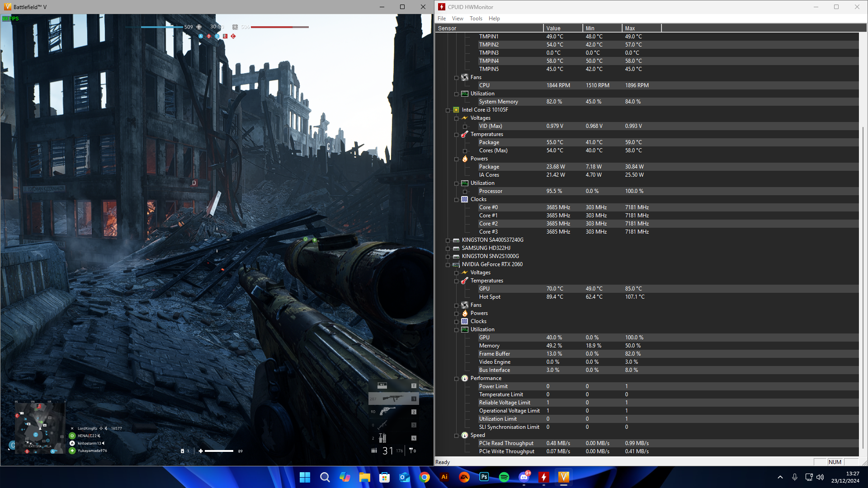Collapse the CPU Temperatures node expander
868x488 pixels.
tap(457, 135)
